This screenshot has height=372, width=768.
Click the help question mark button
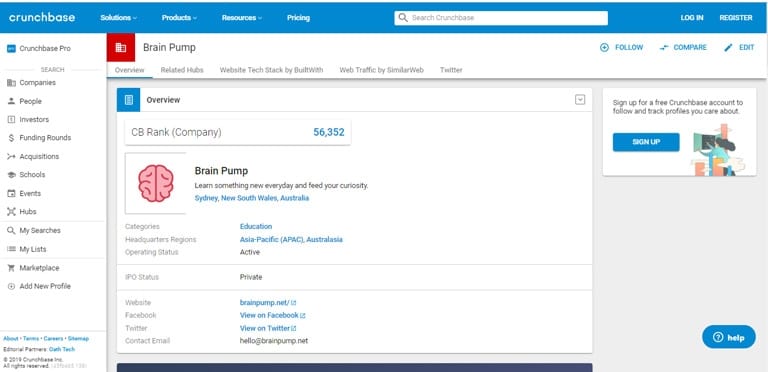click(729, 337)
